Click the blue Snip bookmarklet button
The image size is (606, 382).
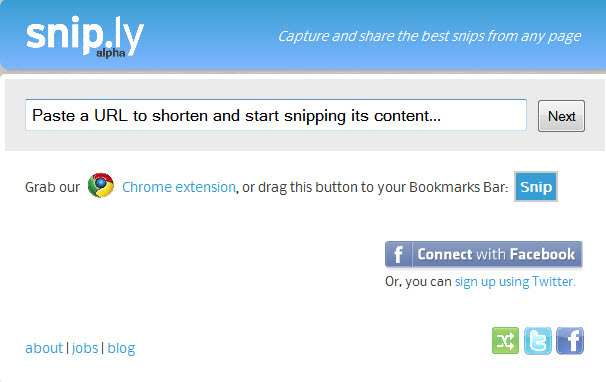point(536,187)
